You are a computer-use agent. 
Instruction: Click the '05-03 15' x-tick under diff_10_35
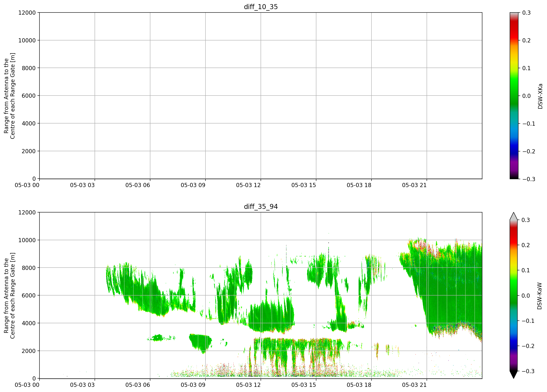(304, 185)
